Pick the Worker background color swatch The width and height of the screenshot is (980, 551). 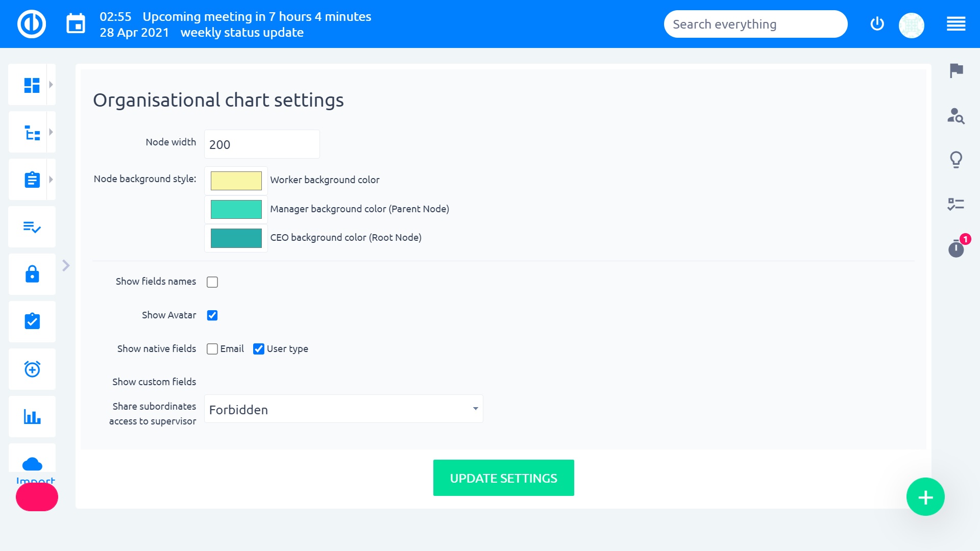point(236,181)
